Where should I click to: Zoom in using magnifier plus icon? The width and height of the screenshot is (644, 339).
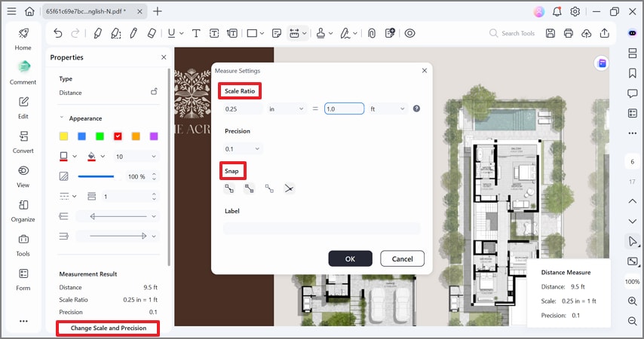(x=633, y=301)
